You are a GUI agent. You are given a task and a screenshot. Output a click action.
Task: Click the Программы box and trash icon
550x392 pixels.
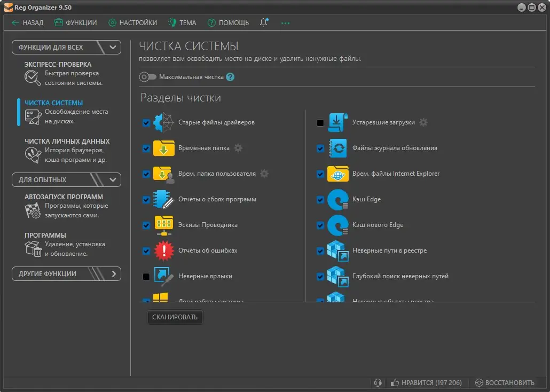(33, 249)
